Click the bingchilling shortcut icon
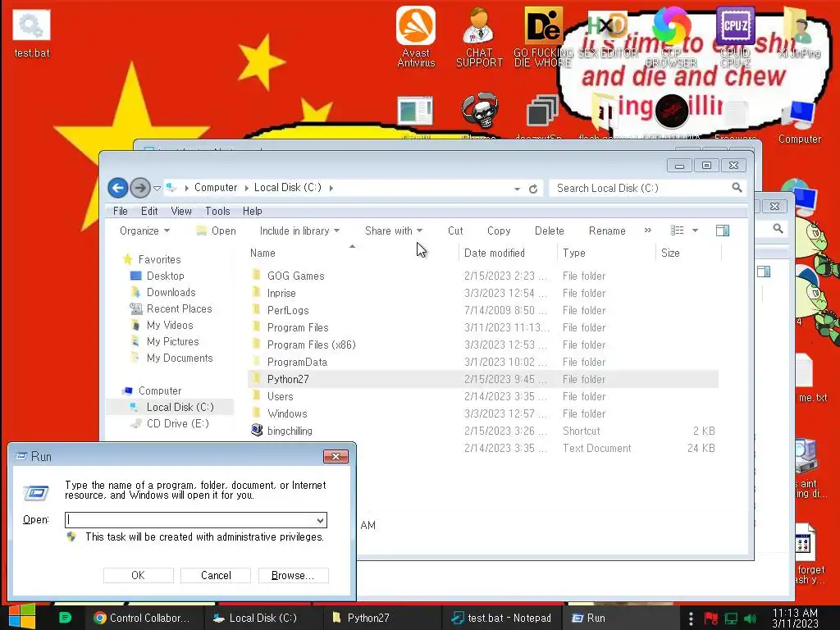The height and width of the screenshot is (630, 840). 257,430
